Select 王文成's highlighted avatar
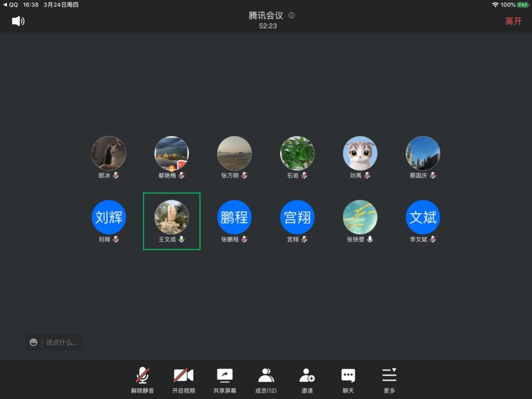The height and width of the screenshot is (399, 532). 171,217
